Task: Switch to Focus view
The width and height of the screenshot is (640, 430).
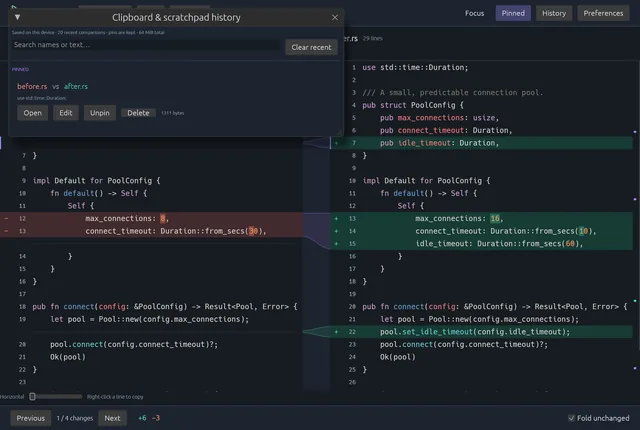Action: point(474,13)
